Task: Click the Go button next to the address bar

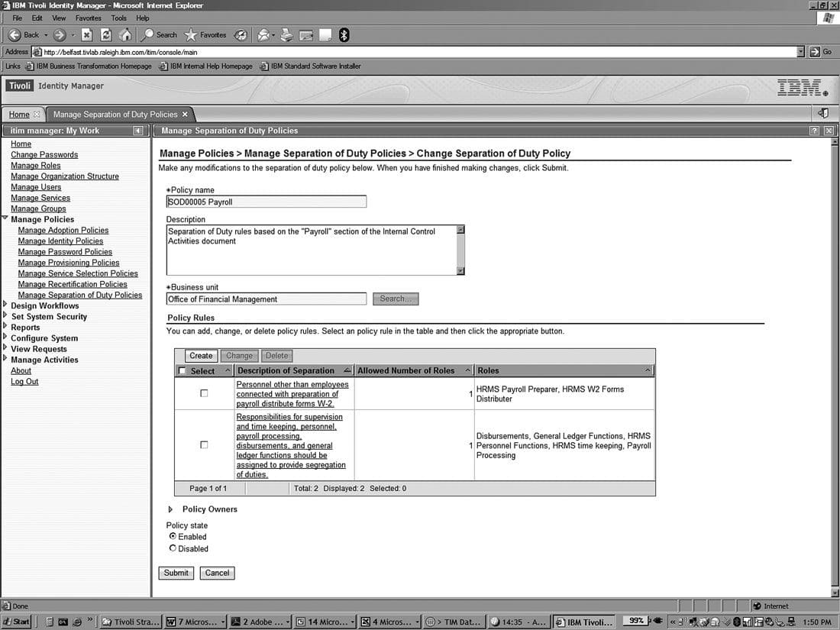Action: (x=821, y=52)
